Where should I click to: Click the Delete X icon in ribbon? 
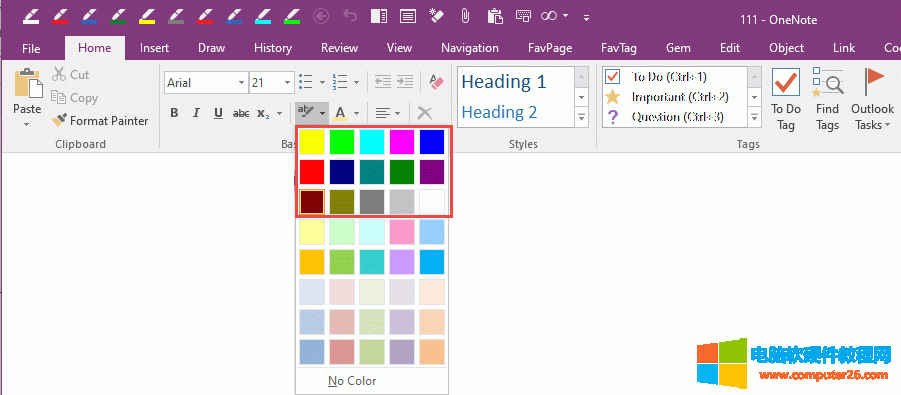point(425,113)
